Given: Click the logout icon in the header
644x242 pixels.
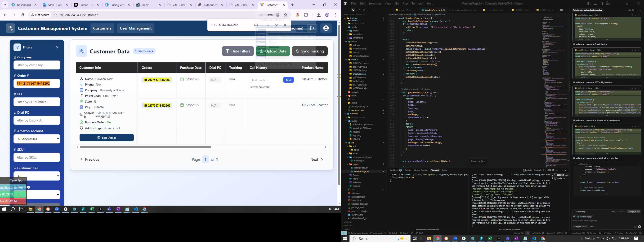Looking at the screenshot, I should coord(312,28).
